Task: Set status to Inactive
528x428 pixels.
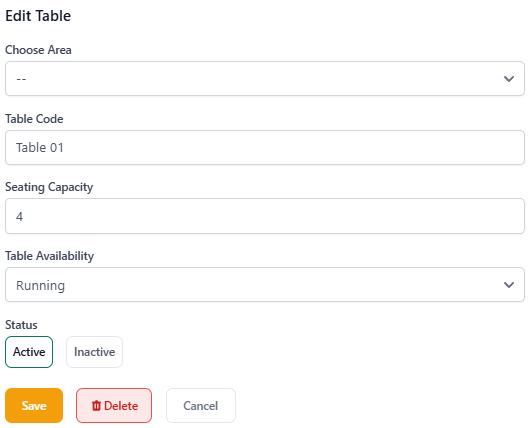Action: (x=94, y=352)
